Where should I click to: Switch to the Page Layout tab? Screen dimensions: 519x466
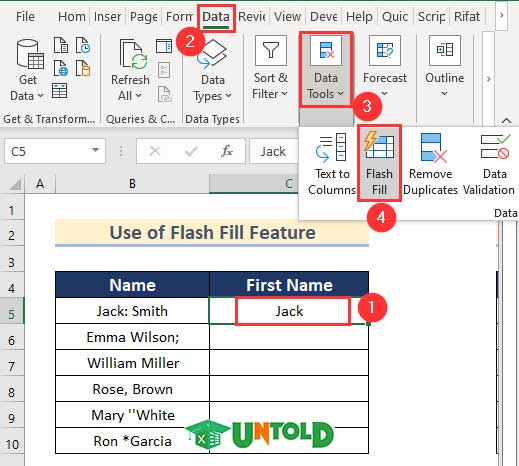coord(144,16)
